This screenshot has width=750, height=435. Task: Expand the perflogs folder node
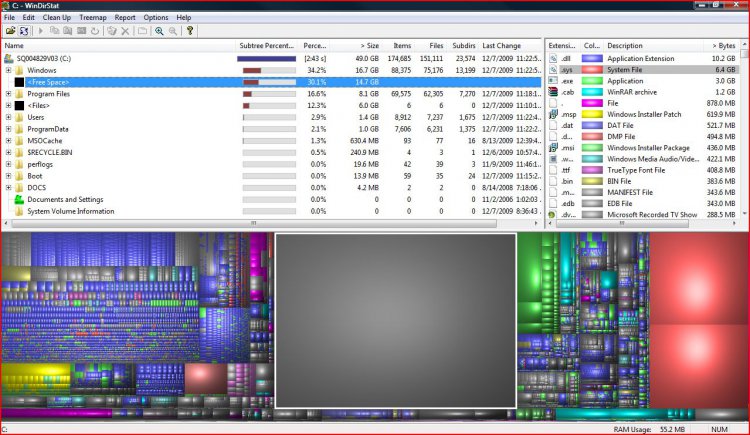tap(8, 164)
